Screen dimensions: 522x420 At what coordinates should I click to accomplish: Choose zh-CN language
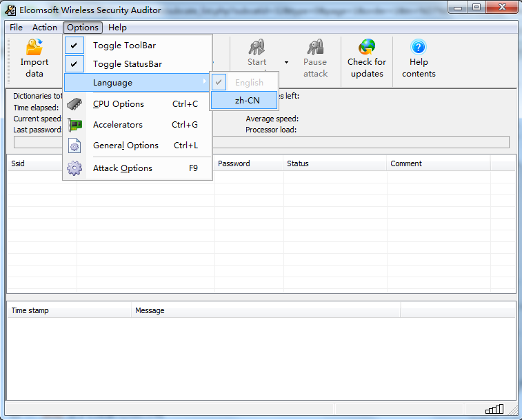244,100
